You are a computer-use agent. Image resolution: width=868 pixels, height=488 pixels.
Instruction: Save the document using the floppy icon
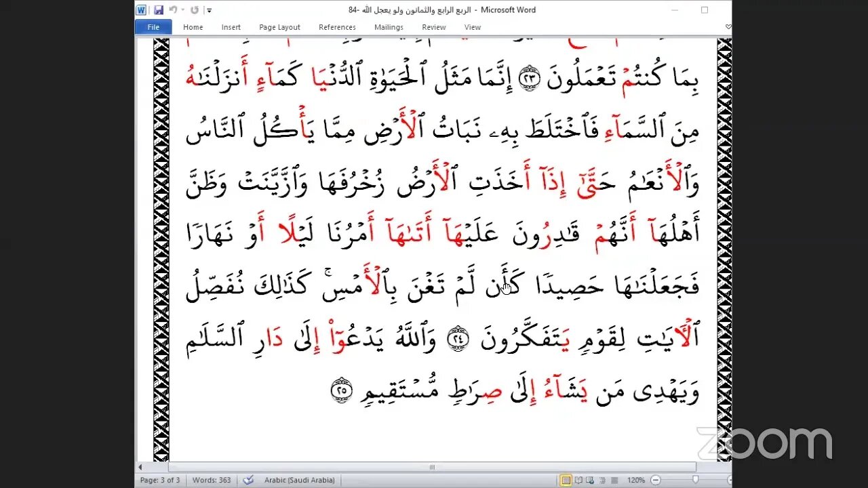click(x=159, y=10)
